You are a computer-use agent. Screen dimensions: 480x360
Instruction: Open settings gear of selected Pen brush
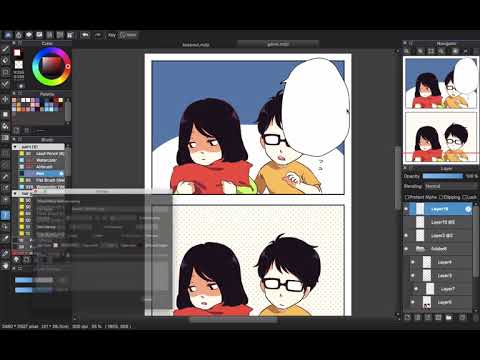[x=61, y=174]
